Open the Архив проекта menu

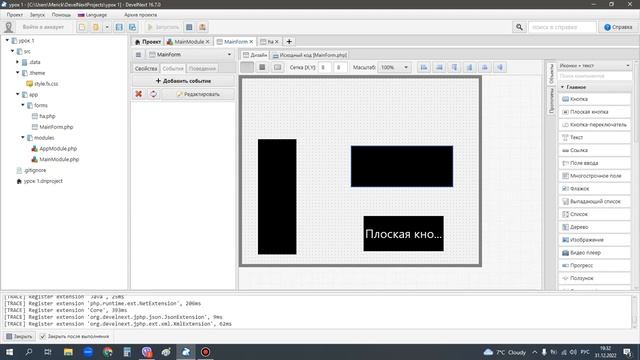point(140,15)
